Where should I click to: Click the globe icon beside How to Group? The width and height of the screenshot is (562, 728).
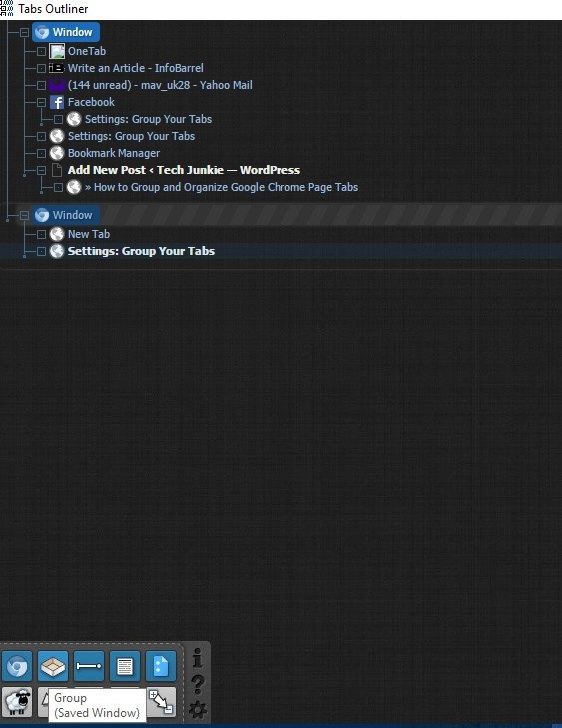tap(74, 187)
